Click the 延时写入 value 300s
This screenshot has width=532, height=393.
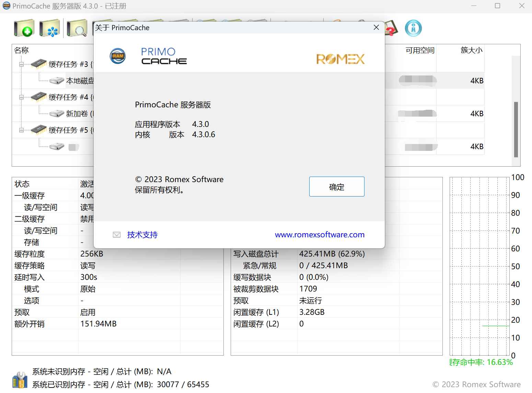coord(89,277)
